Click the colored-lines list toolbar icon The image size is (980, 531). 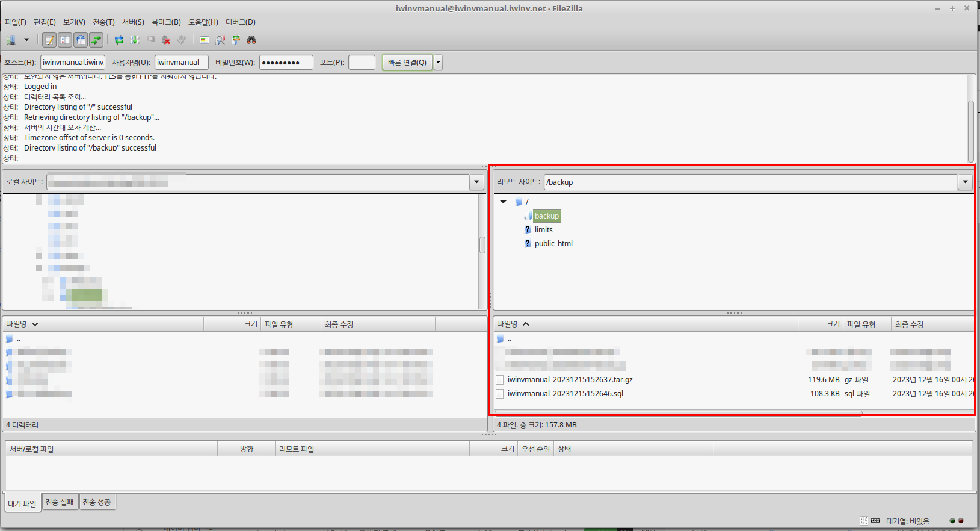[205, 40]
